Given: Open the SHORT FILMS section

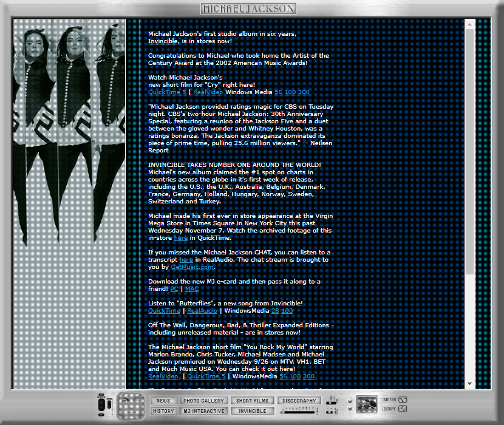Looking at the screenshot, I should [253, 401].
